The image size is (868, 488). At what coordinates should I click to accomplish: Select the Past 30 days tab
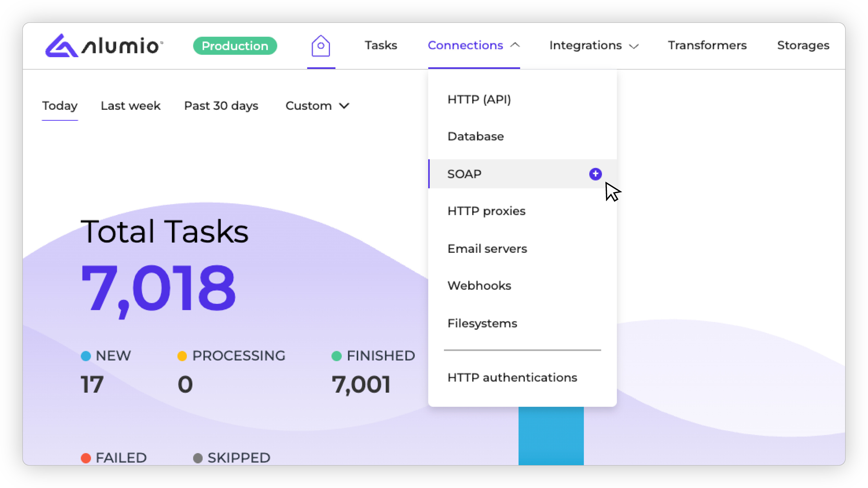221,106
